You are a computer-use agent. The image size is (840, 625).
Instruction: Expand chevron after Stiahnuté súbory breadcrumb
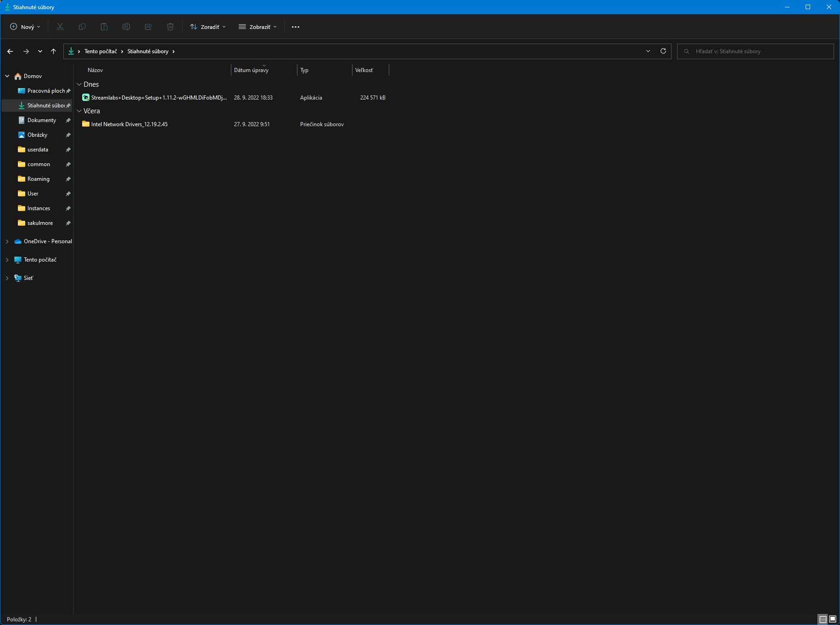coord(174,51)
